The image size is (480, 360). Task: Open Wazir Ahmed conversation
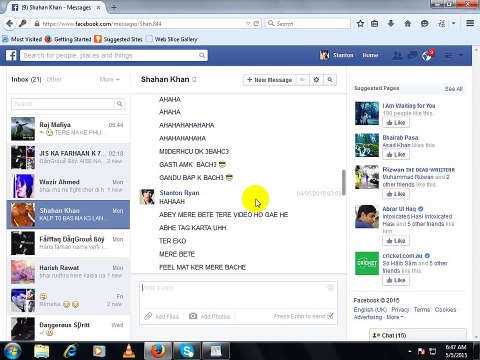point(68,186)
